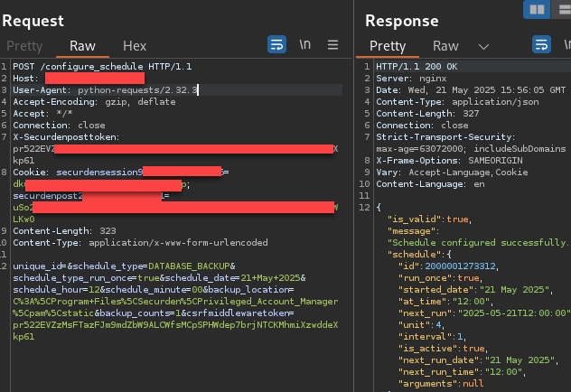Viewport: 571px width, 392px height.
Task: Switch Response view to Raw tab
Action: [x=445, y=45]
